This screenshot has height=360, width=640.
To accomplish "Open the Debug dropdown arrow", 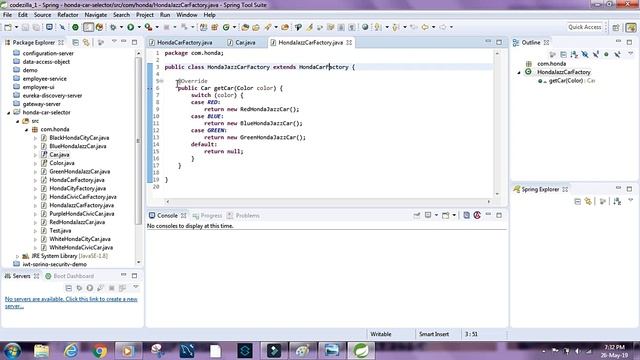I will coord(121,27).
